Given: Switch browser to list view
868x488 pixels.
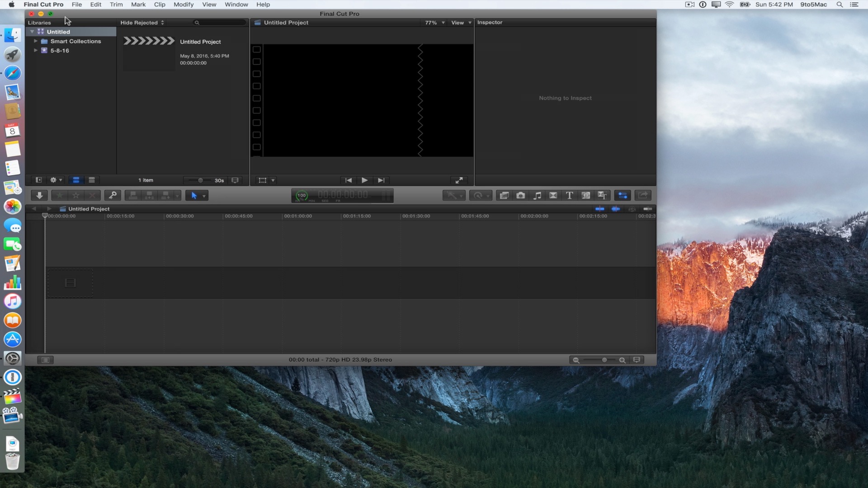Looking at the screenshot, I should pos(92,180).
